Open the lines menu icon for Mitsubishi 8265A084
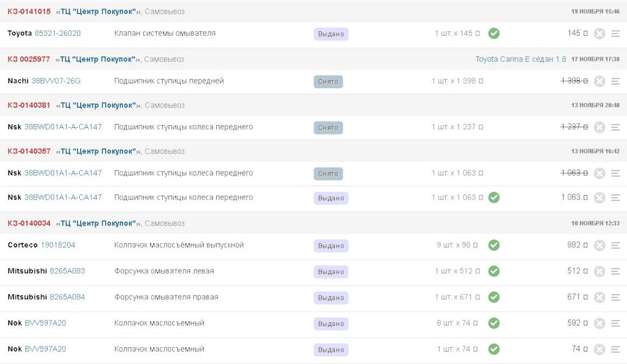 point(615,297)
